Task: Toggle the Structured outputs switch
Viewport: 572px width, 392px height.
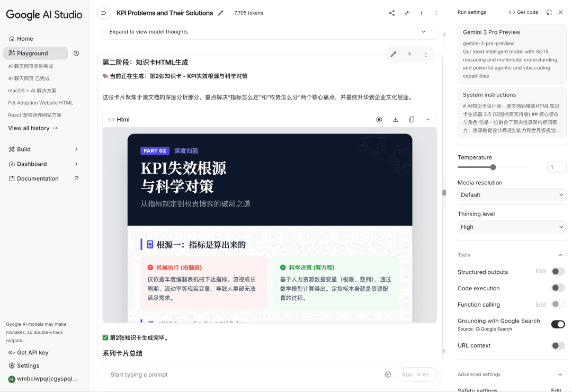Action: coord(558,272)
